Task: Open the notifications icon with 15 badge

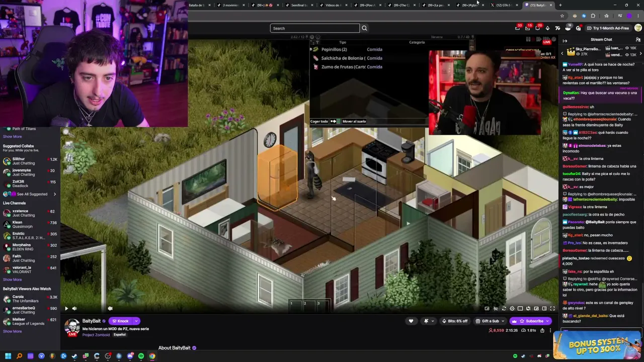Action: pos(528,28)
